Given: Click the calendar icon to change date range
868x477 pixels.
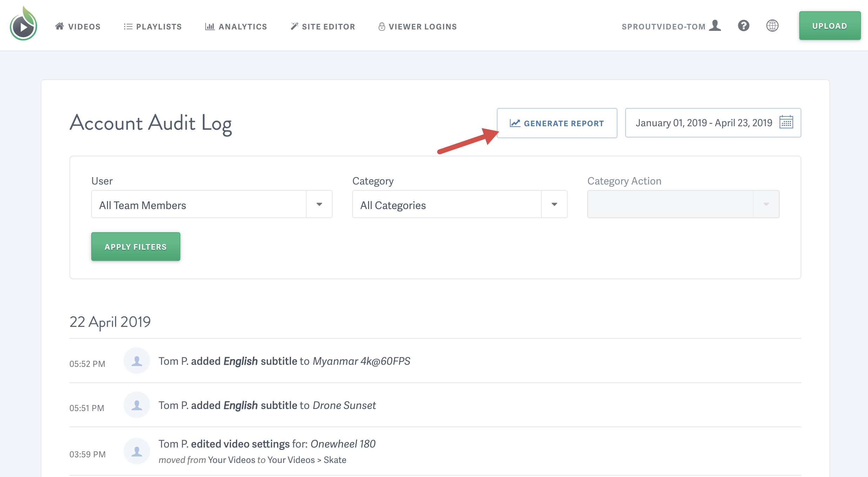Looking at the screenshot, I should 786,123.
